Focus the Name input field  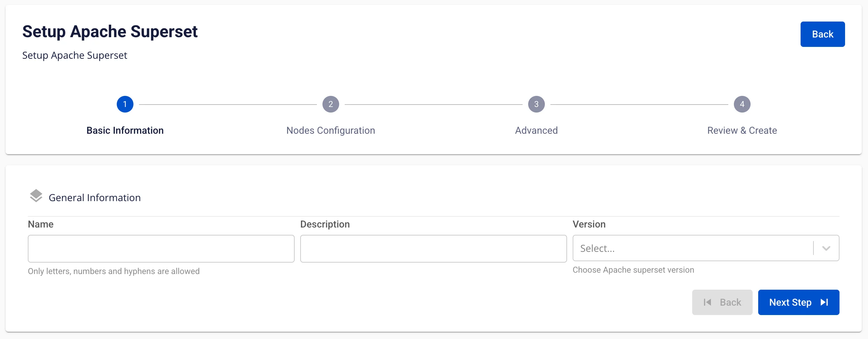point(161,249)
